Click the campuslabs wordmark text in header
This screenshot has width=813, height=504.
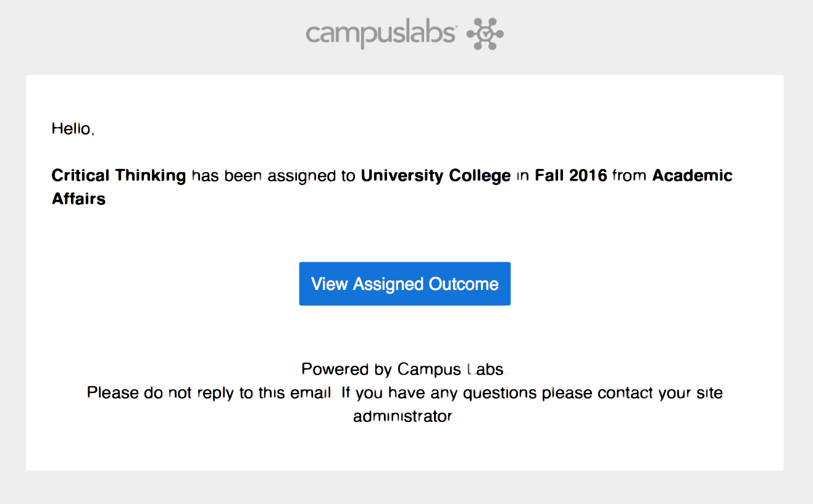381,35
